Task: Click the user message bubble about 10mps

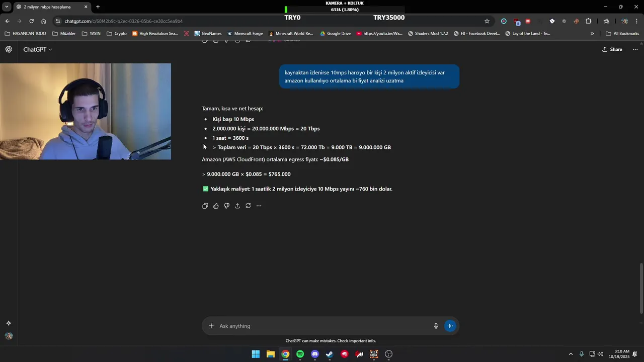Action: point(369,76)
